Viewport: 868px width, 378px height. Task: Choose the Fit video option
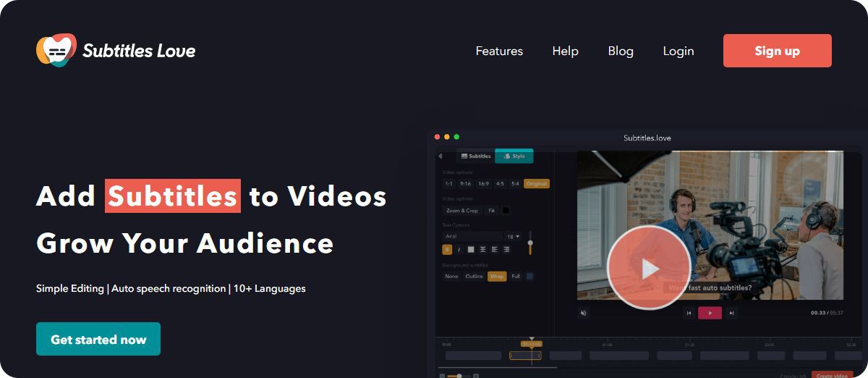click(x=491, y=211)
